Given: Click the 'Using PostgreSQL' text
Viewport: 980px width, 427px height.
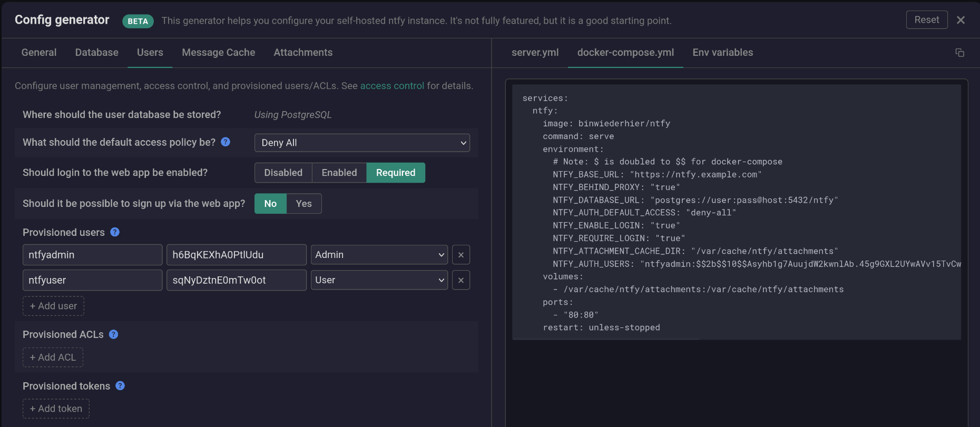Looking at the screenshot, I should pos(293,115).
